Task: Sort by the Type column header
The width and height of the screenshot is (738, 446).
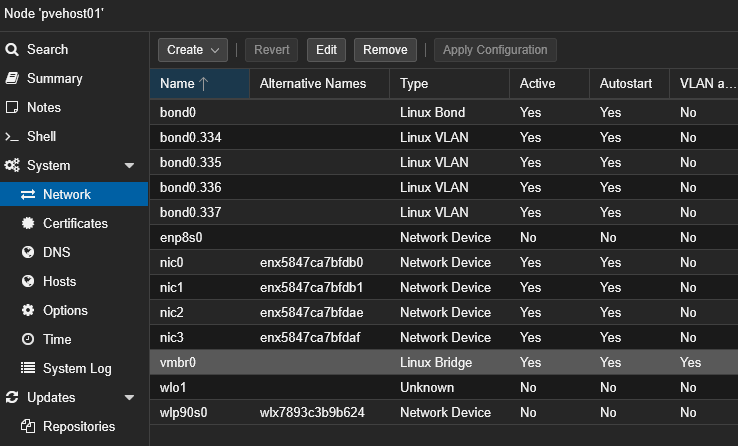Action: pos(449,84)
